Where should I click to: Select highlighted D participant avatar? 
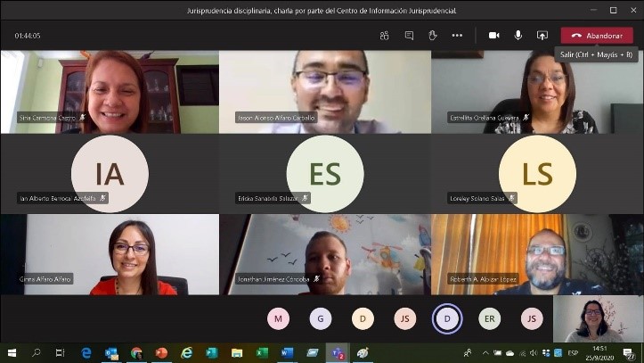[447, 318]
